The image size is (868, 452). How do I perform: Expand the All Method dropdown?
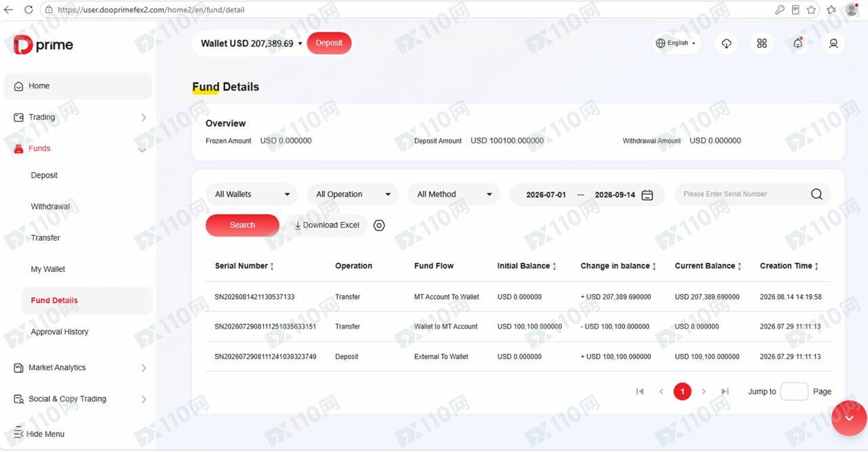tap(454, 194)
